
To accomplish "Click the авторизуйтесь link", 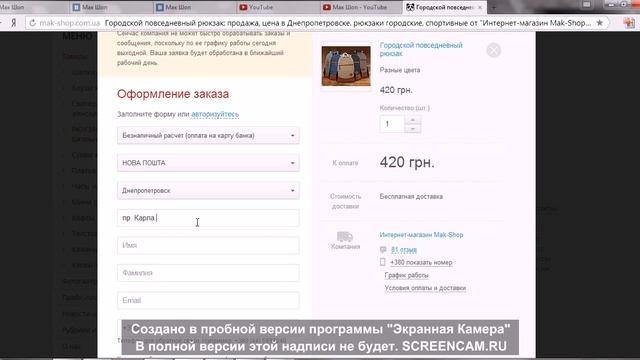I will [215, 114].
